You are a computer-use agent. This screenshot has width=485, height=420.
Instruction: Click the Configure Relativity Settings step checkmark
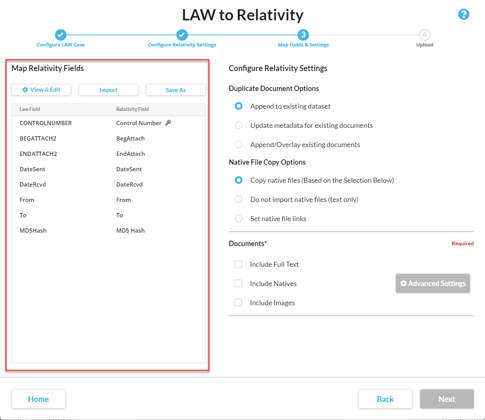coord(182,35)
